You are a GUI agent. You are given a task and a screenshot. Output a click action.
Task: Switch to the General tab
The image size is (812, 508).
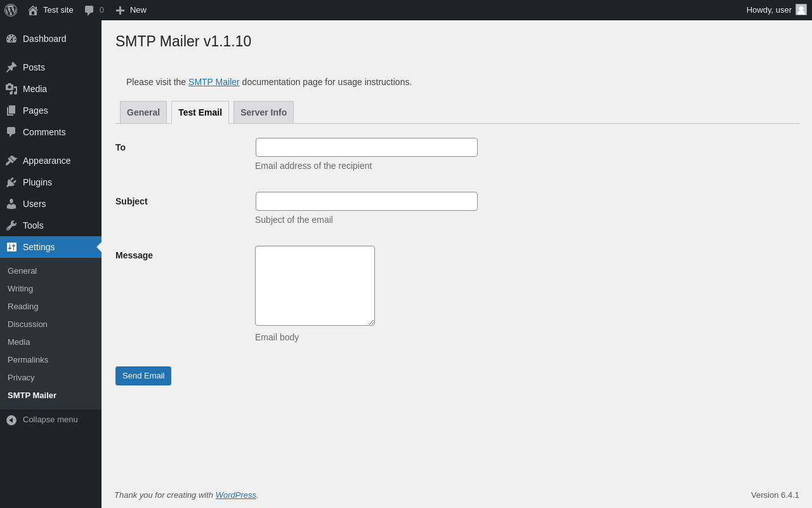tap(143, 112)
